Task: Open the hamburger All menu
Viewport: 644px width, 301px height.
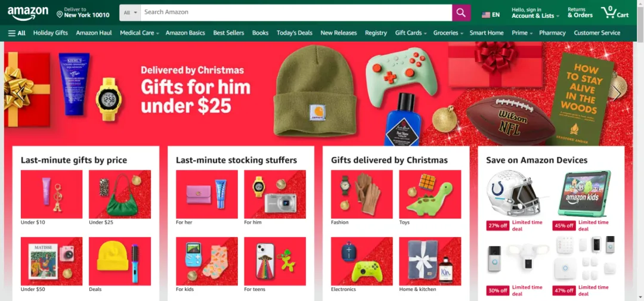Action: coord(17,33)
